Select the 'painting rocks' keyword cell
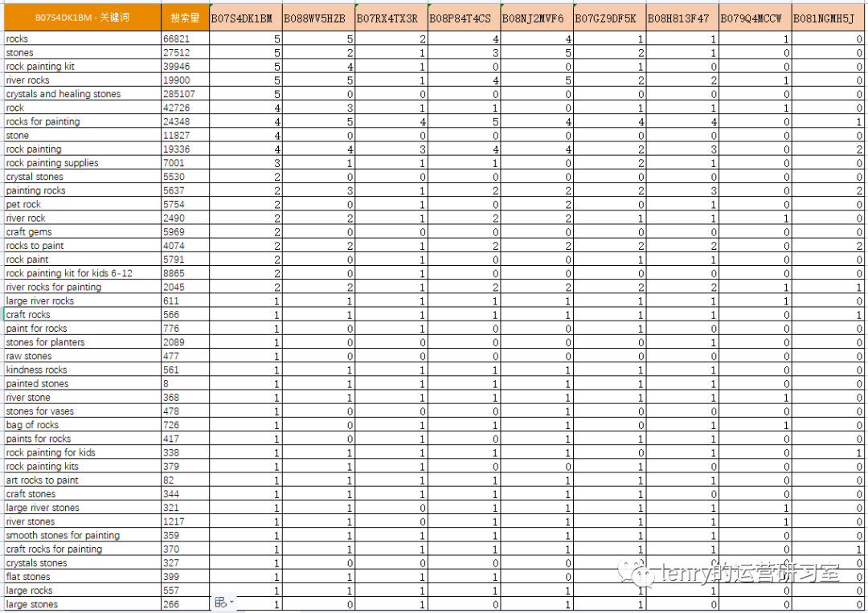The height and width of the screenshot is (613, 868). [83, 191]
